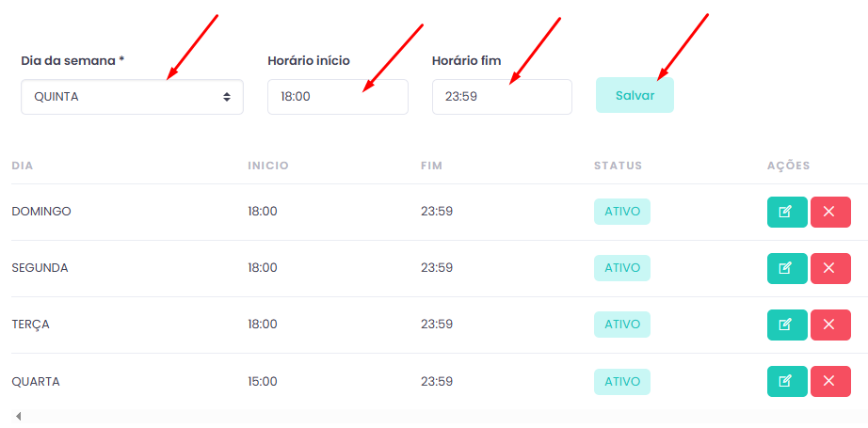The image size is (868, 428).
Task: Click the ATIVO badge for DOMINGO
Action: point(621,212)
